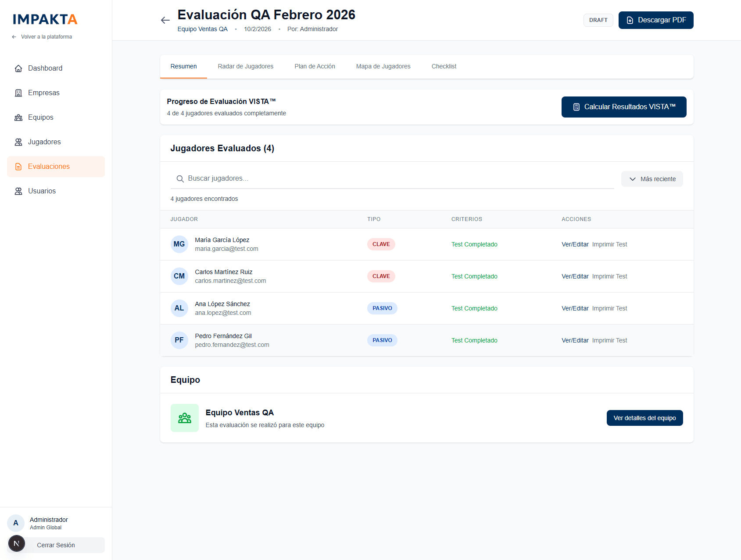The image size is (741, 560).
Task: Navigate to Jugadores in sidebar
Action: [x=44, y=142]
